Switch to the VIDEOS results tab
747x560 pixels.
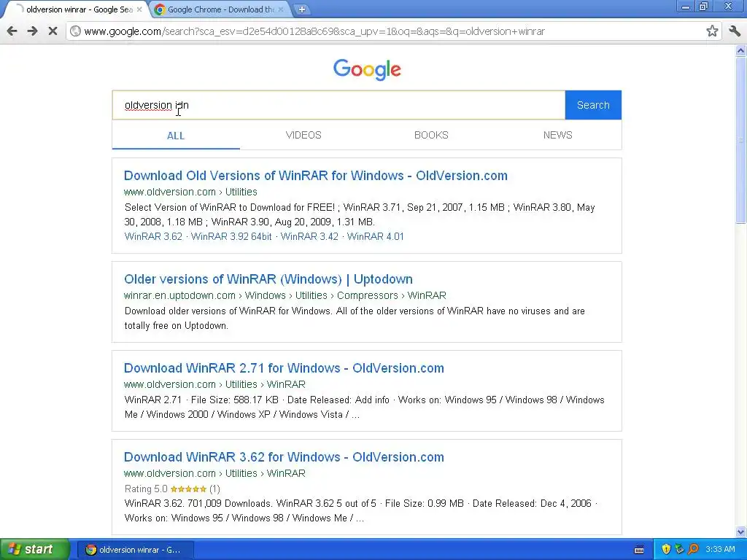tap(303, 135)
